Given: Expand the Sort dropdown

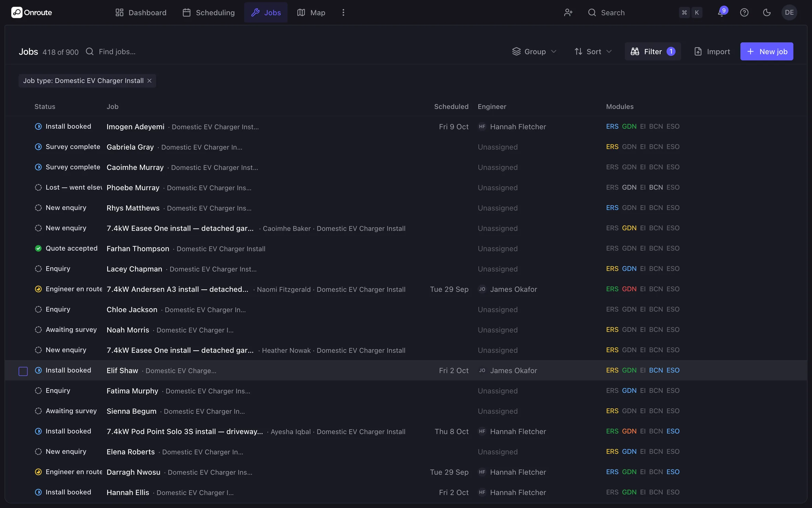Looking at the screenshot, I should coord(593,51).
